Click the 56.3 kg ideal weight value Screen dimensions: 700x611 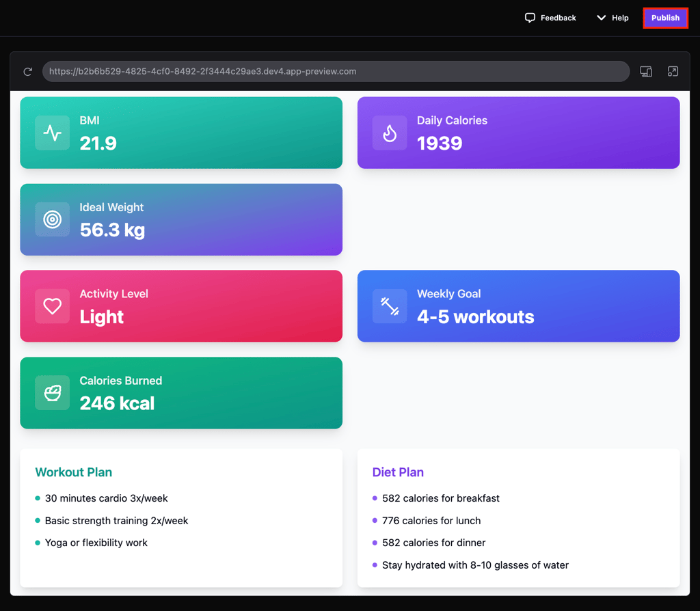pos(113,230)
